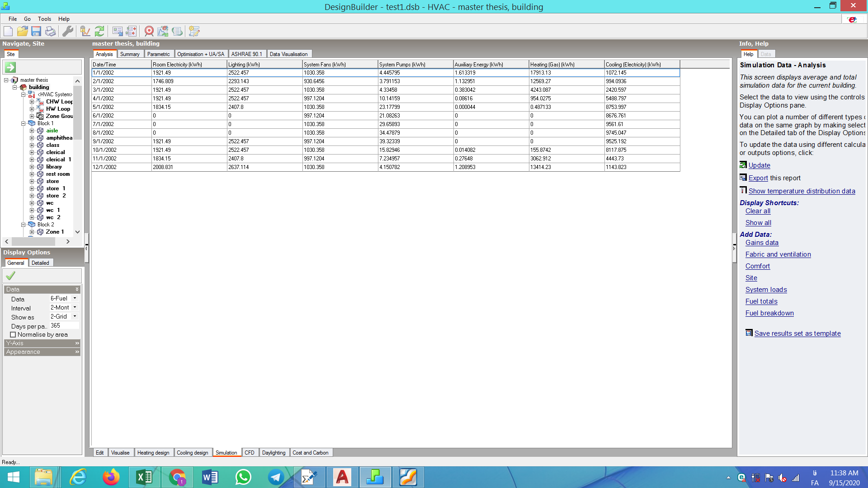Expand the Y-Axis section
This screenshot has height=488, width=868.
[42, 343]
